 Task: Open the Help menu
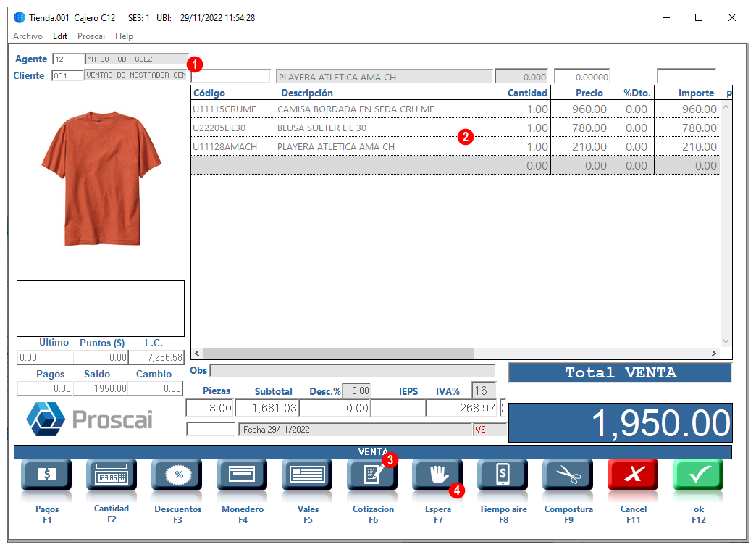pyautogui.click(x=124, y=36)
